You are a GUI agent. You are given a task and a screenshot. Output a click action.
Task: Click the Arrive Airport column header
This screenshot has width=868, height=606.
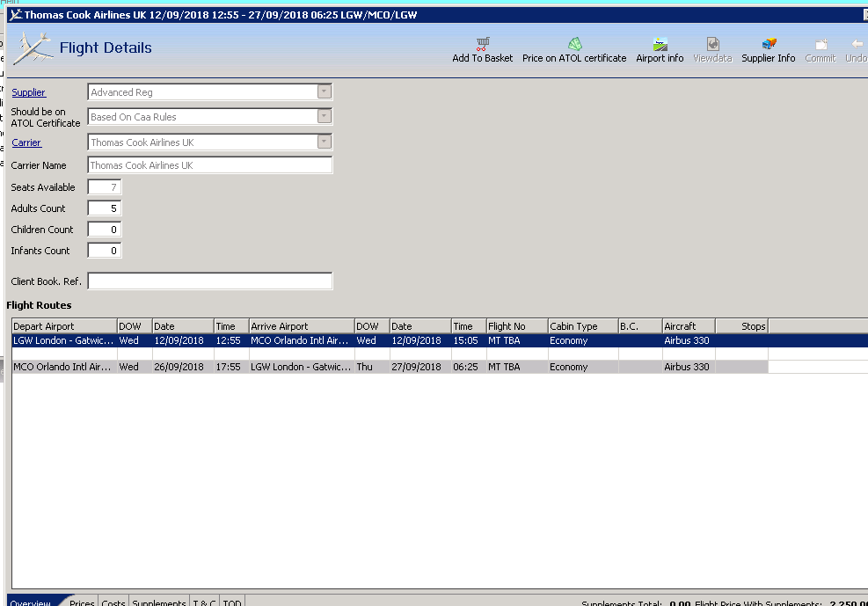click(302, 326)
